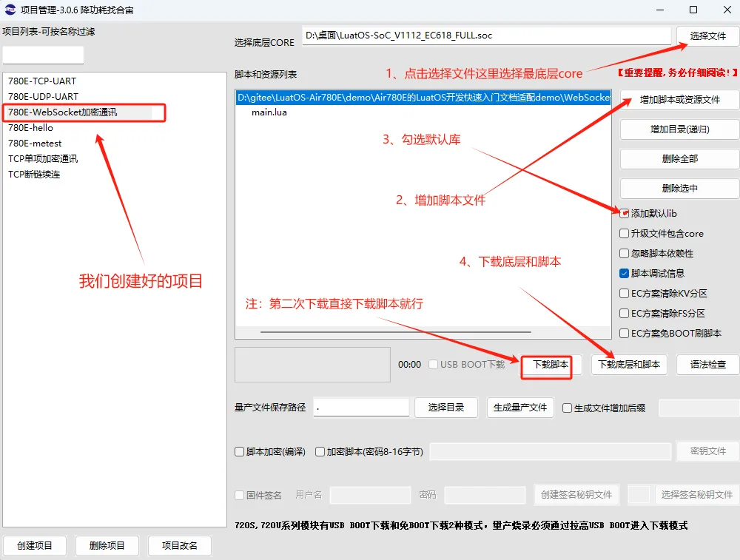Uncheck 脚本调试信息 checkbox
Image resolution: width=740 pixels, height=560 pixels.
click(624, 274)
